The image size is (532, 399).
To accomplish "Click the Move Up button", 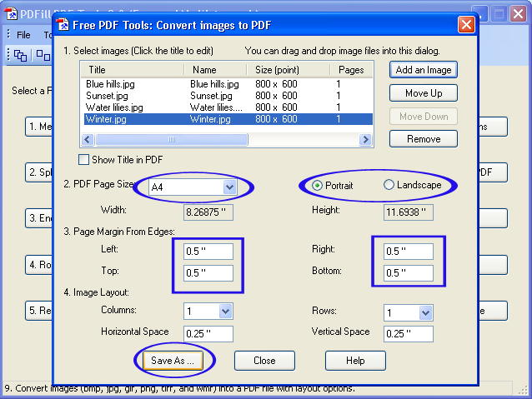I will tap(424, 93).
